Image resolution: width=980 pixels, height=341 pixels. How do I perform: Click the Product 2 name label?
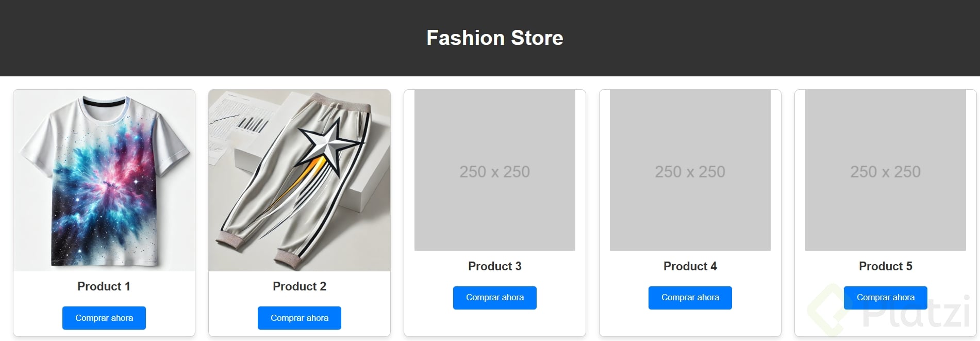[299, 286]
